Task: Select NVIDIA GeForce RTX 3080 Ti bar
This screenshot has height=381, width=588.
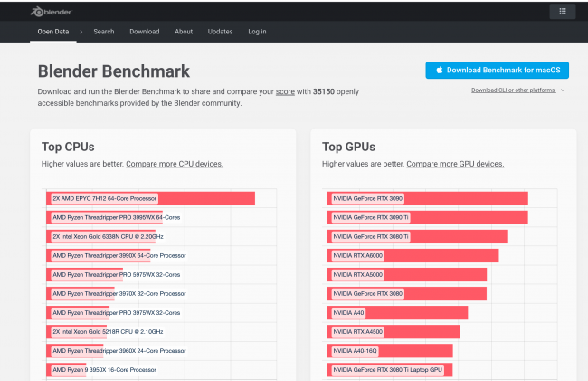Action: [x=417, y=236]
